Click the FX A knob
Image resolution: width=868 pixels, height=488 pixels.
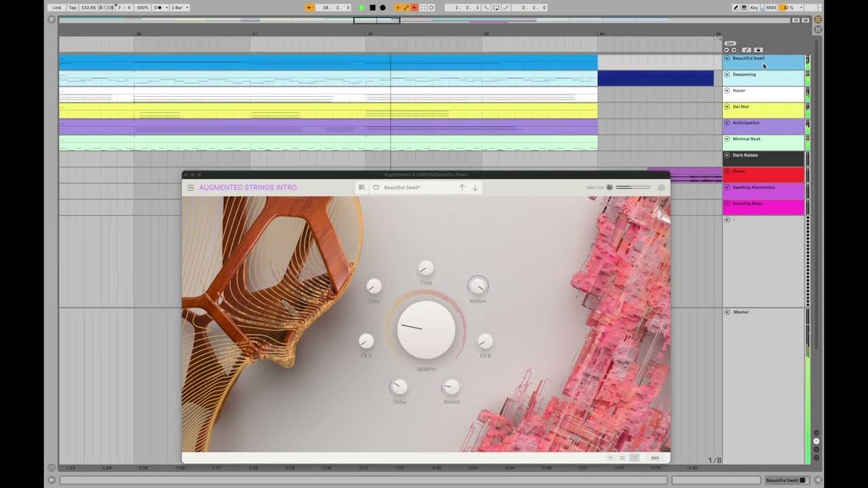[366, 341]
